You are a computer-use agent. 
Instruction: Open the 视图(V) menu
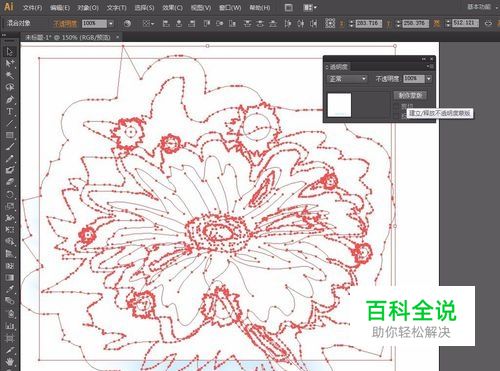tap(201, 8)
